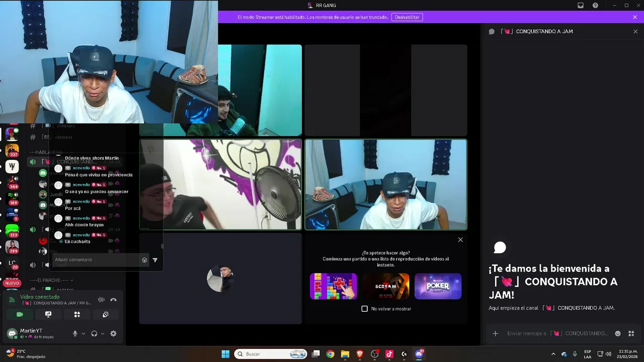Open Discord help icon in title bar
This screenshot has height=362, width=644.
click(x=595, y=6)
